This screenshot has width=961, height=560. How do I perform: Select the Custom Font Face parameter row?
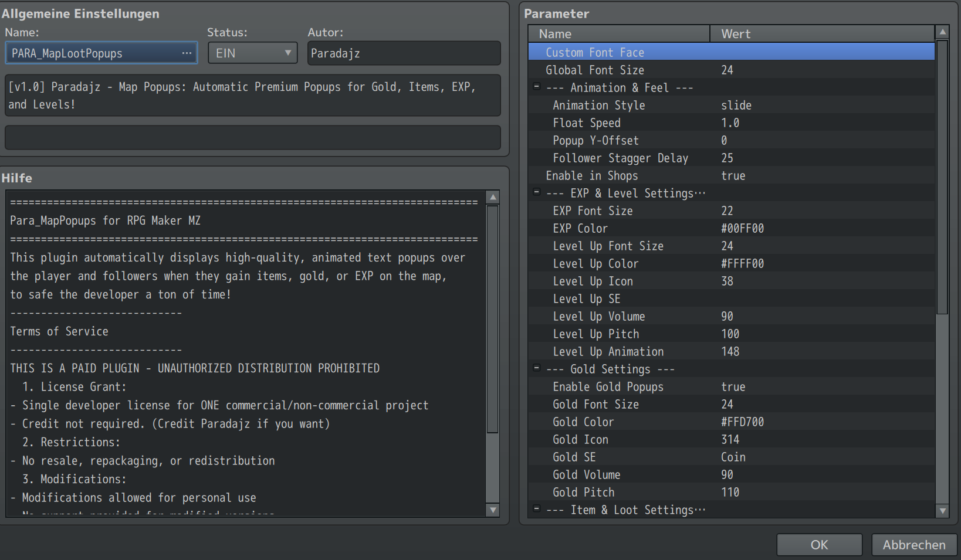pos(595,52)
